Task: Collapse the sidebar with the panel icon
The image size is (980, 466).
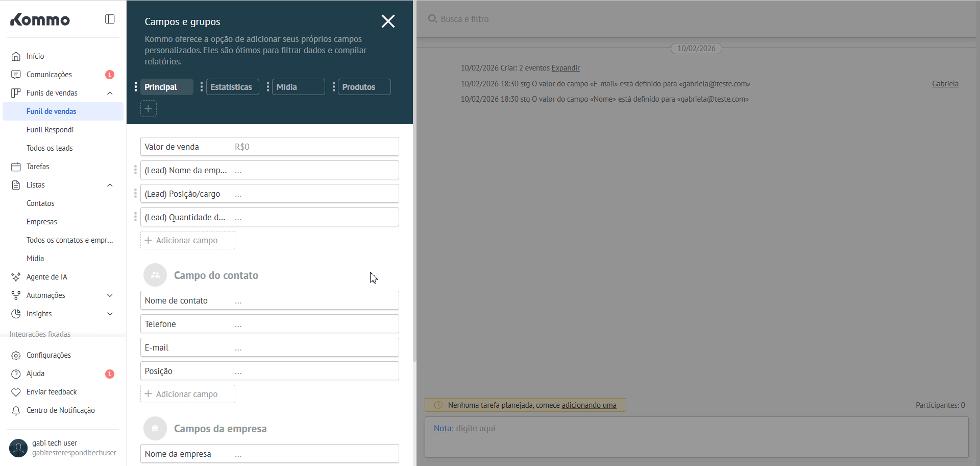Action: [x=110, y=19]
